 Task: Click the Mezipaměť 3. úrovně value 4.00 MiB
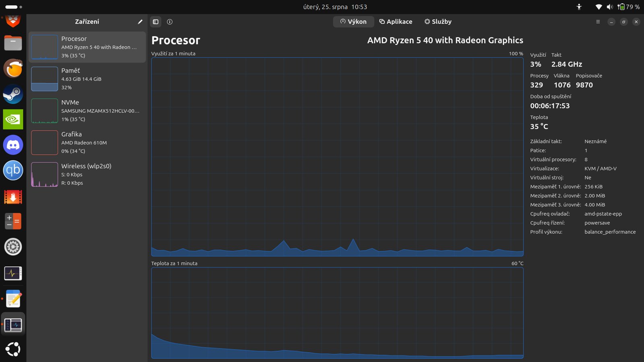595,205
